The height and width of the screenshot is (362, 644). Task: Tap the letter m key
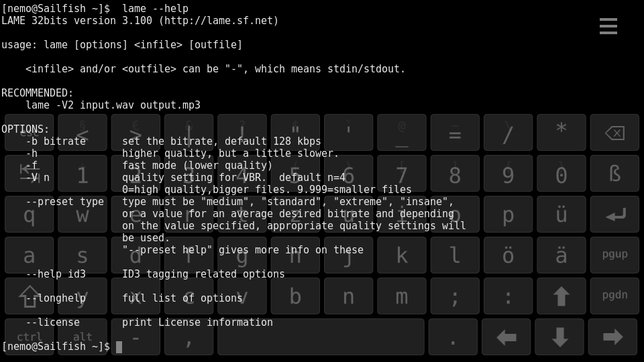click(x=402, y=296)
